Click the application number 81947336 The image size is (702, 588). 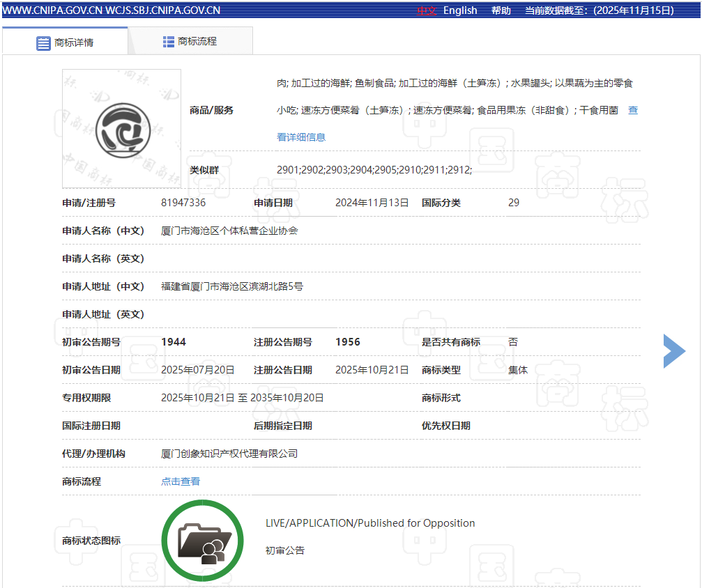click(x=183, y=203)
